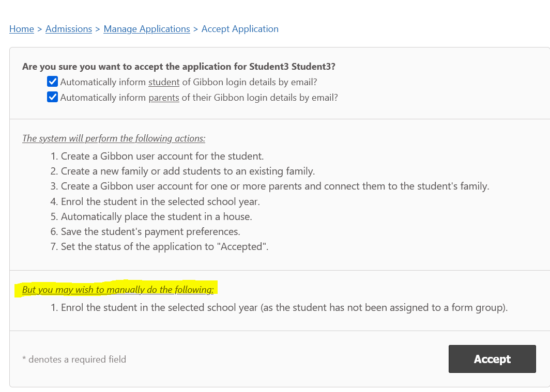Click the "denotes a required field" note
The image size is (550, 392).
pyautogui.click(x=74, y=359)
